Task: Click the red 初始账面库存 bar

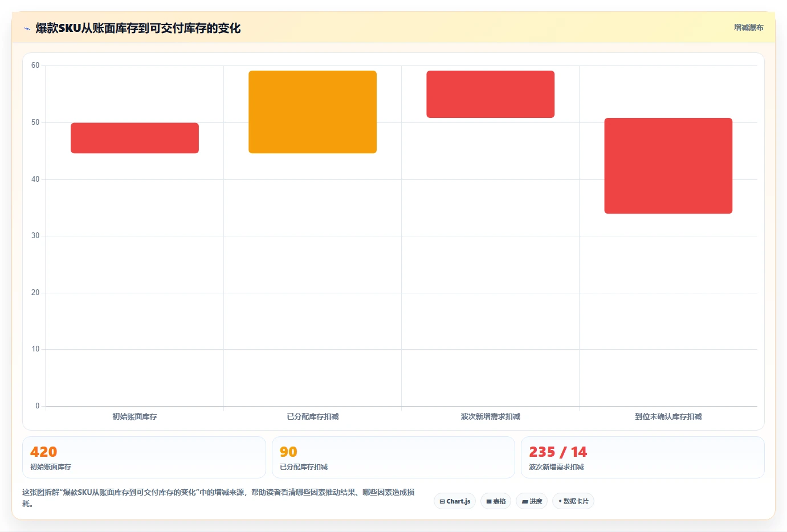Action: [x=134, y=138]
